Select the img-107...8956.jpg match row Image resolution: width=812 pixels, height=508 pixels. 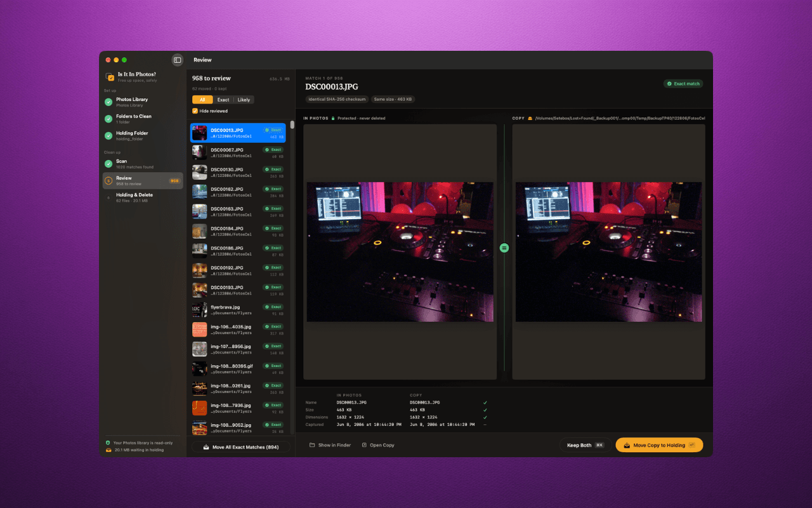pos(238,349)
